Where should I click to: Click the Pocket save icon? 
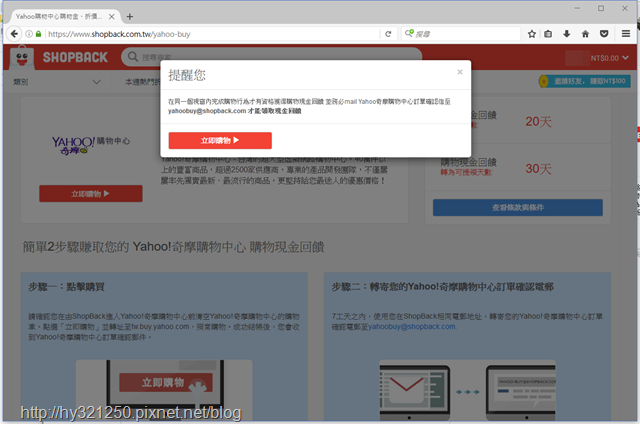tap(604, 34)
